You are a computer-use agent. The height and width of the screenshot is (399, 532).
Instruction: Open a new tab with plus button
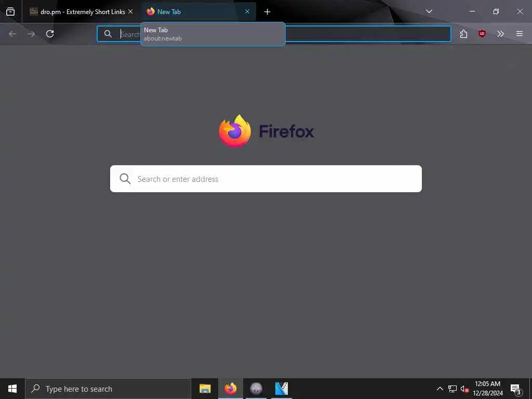coord(268,12)
